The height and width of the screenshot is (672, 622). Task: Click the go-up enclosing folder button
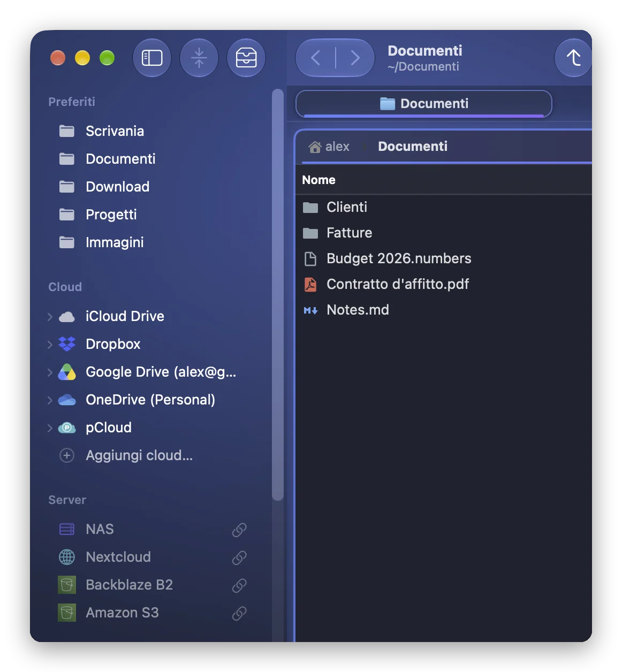pyautogui.click(x=574, y=58)
